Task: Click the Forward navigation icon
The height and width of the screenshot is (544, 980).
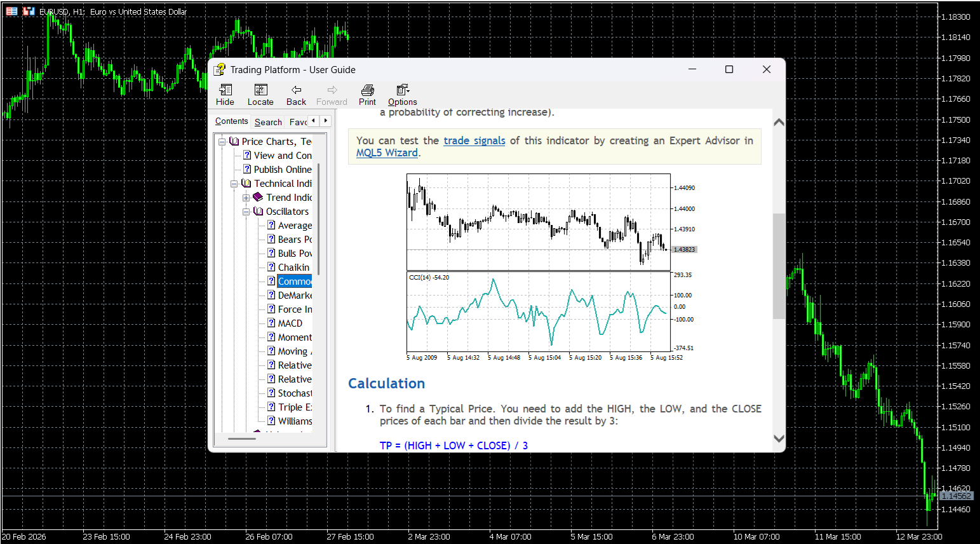Action: (x=332, y=90)
